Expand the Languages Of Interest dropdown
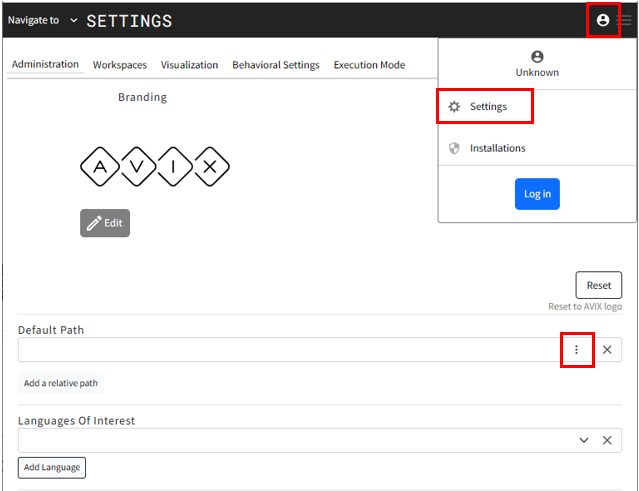Screen dimensions: 639x491 (584, 440)
